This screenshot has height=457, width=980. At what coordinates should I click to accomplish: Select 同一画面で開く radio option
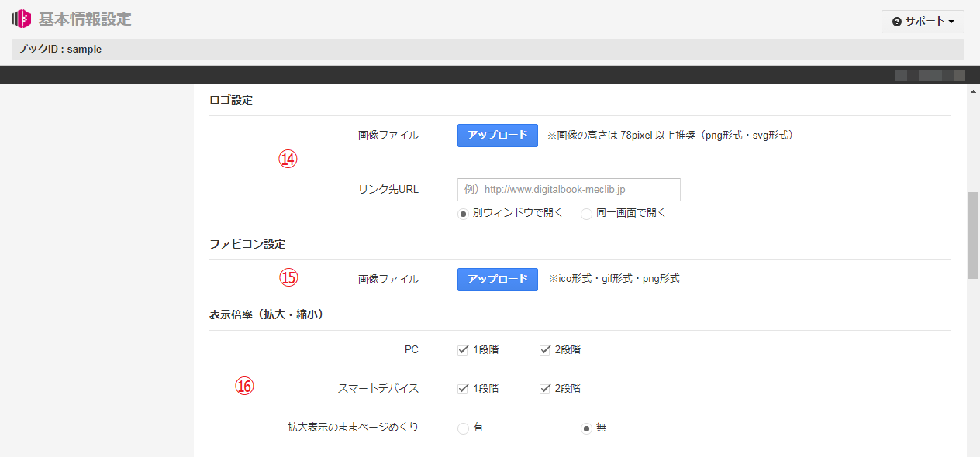coord(587,214)
